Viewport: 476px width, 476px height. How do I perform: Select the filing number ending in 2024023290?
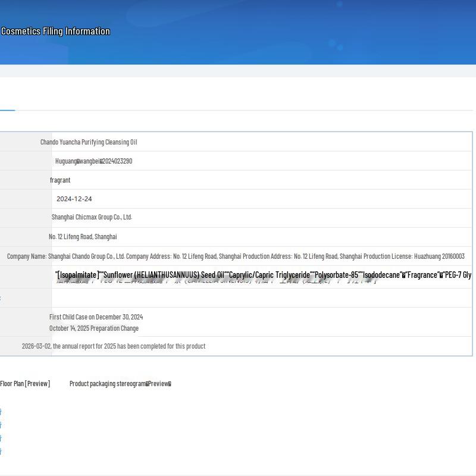[93, 161]
